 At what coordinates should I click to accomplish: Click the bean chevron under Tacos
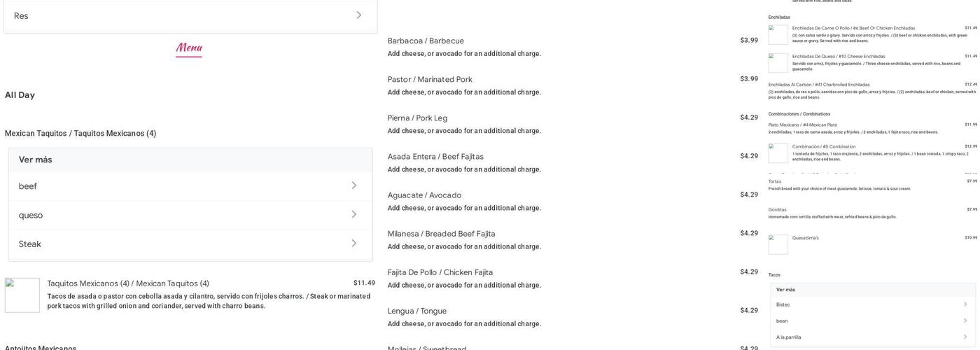point(965,321)
